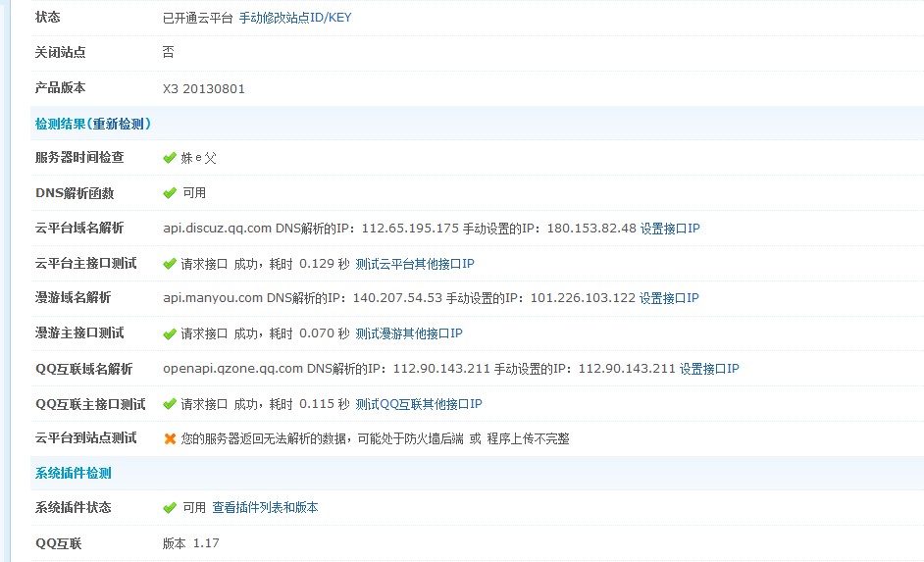Select the QQ互联域名解析 label
Screen dimensions: 924x562
click(83, 369)
